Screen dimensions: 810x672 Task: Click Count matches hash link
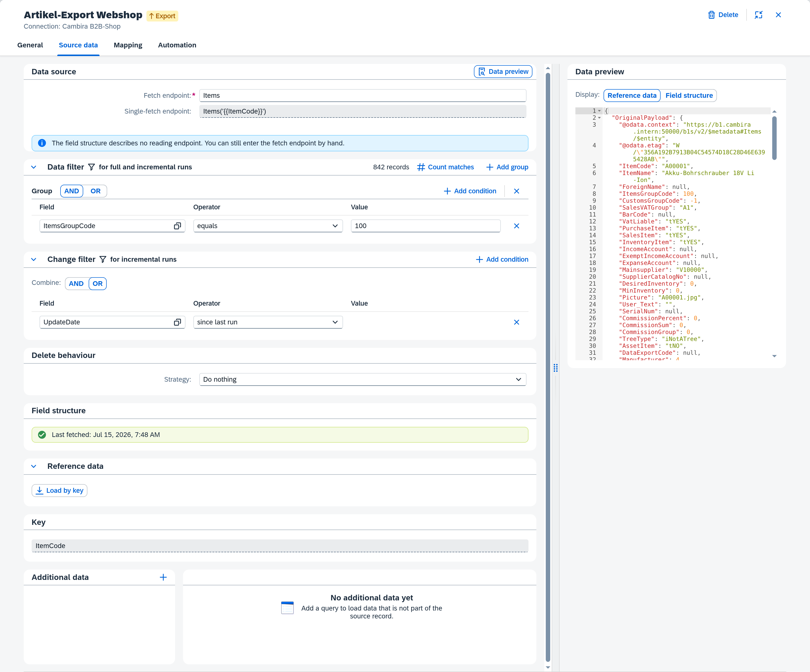445,167
